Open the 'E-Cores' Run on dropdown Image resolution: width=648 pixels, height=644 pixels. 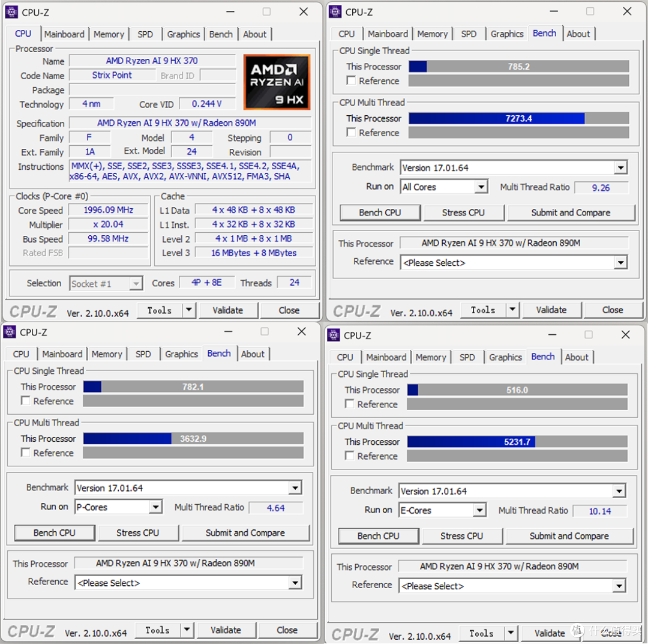point(479,510)
